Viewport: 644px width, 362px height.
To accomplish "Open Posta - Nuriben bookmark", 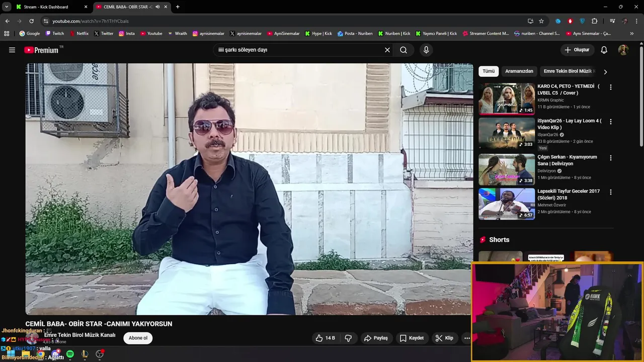I will pyautogui.click(x=355, y=34).
